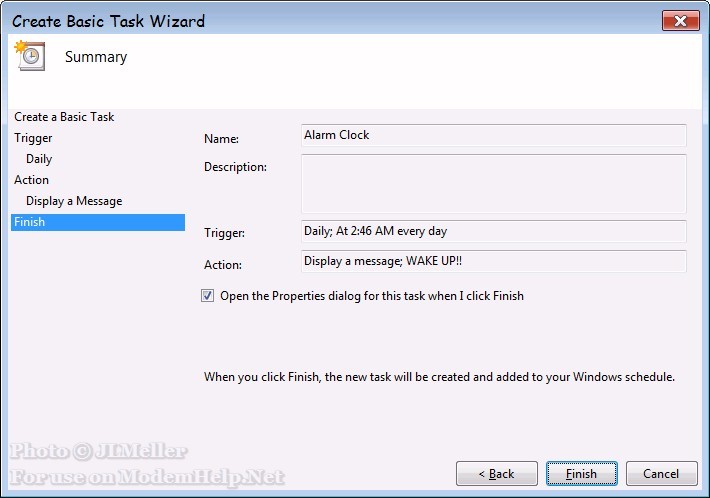Cancel the wizard
Viewport: 710px width, 498px height.
coord(661,474)
